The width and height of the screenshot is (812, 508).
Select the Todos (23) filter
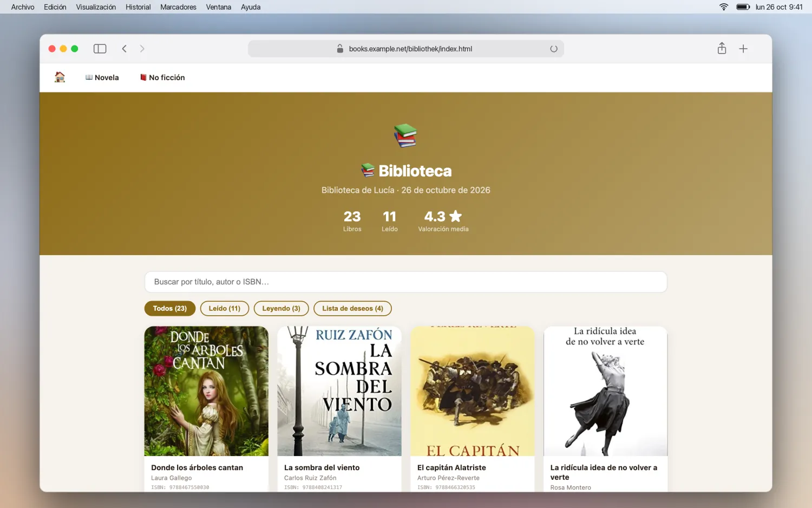pyautogui.click(x=170, y=309)
